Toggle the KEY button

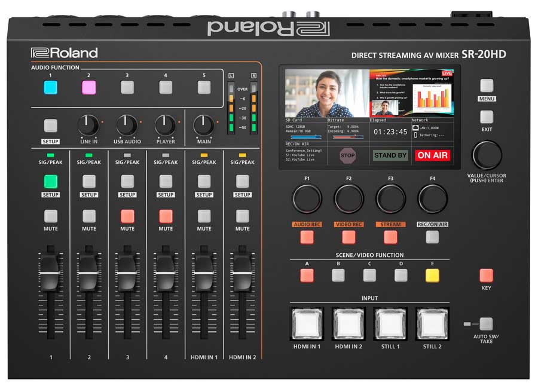pyautogui.click(x=486, y=275)
